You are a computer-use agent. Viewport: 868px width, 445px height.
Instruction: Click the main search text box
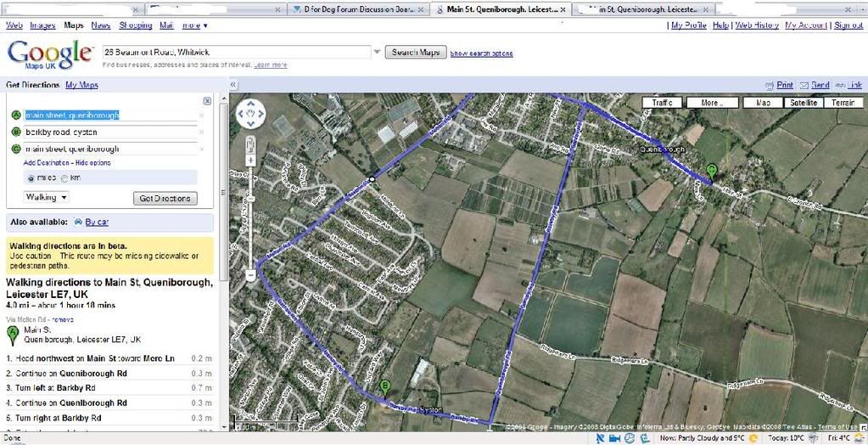[237, 52]
